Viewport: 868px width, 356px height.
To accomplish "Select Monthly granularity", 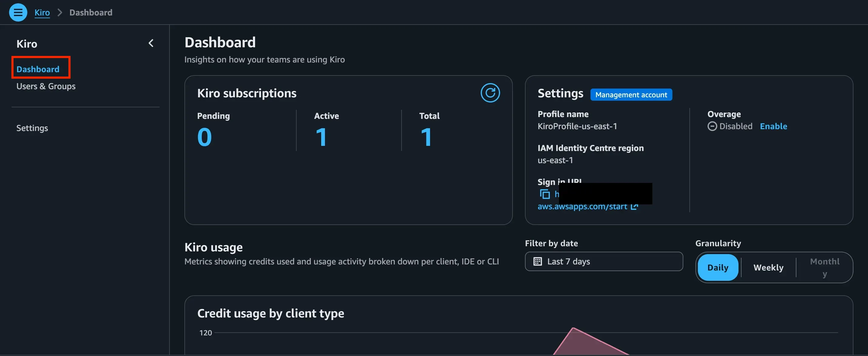I will click(824, 267).
